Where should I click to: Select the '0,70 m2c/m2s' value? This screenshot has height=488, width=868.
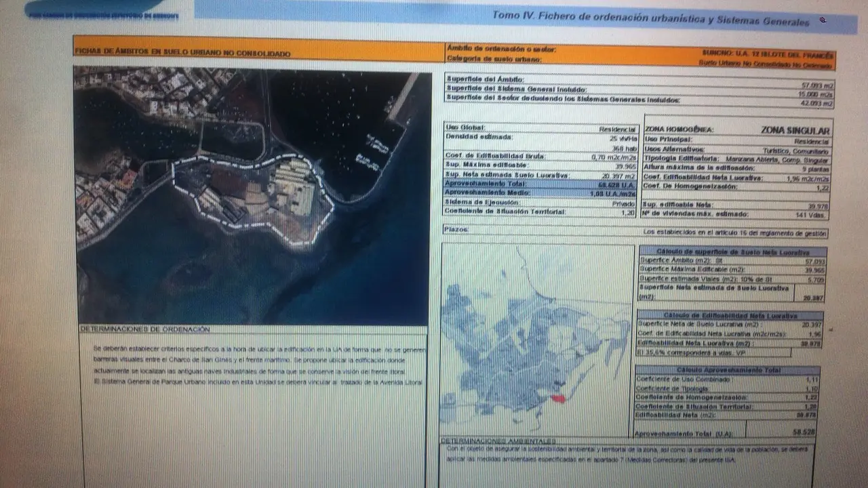pos(613,157)
